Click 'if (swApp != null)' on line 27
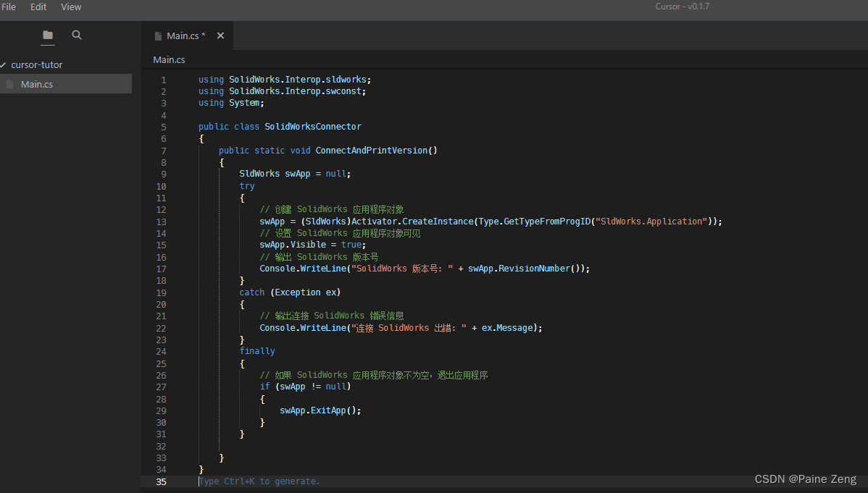868x493 pixels. pos(305,387)
